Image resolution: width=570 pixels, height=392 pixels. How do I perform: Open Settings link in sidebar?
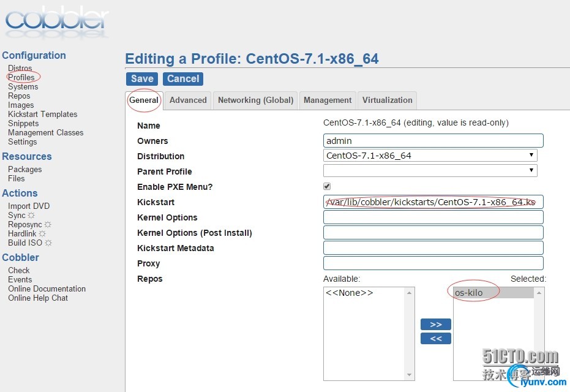click(x=23, y=142)
